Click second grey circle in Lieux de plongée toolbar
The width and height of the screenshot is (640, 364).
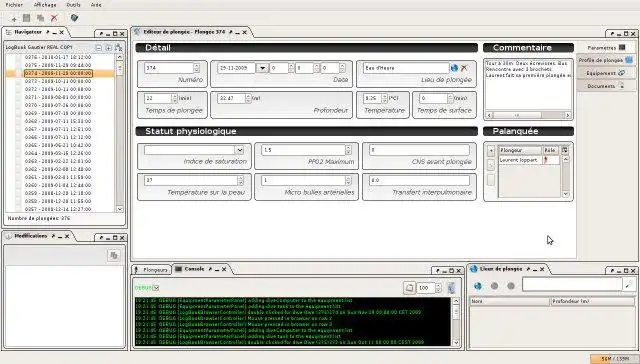511,286
